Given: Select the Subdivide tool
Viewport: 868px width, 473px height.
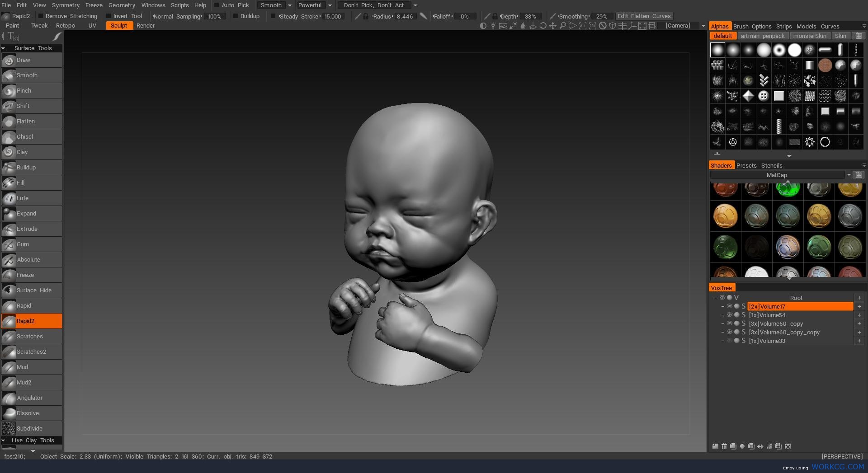Looking at the screenshot, I should point(32,429).
